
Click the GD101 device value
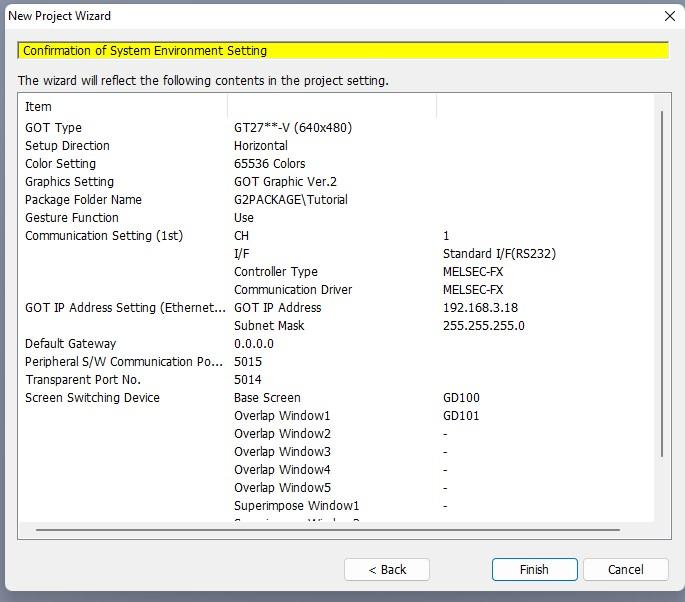(x=461, y=415)
